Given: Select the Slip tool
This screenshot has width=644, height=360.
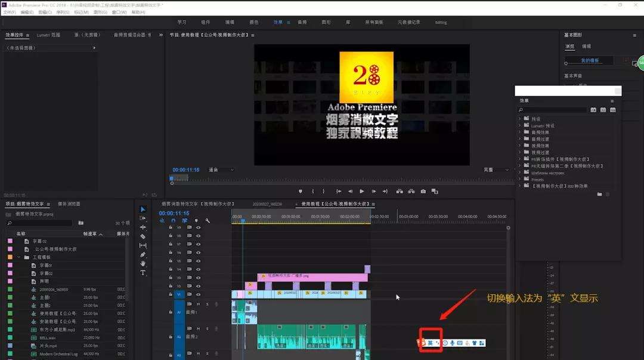Looking at the screenshot, I should 143,245.
